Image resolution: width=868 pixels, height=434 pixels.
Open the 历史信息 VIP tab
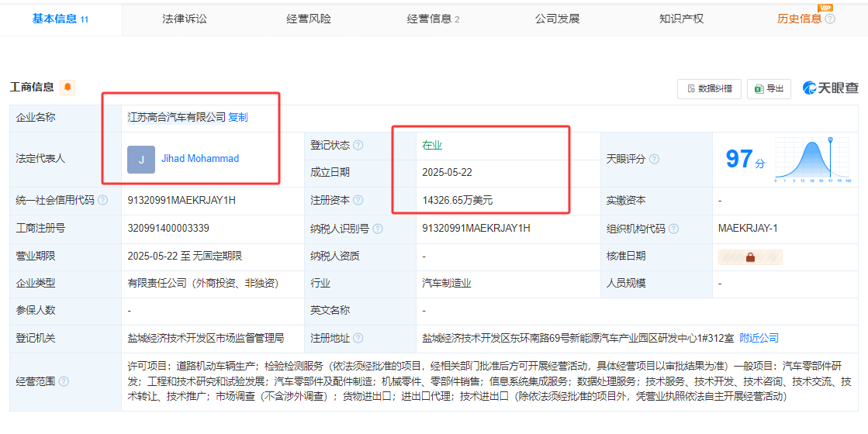click(x=800, y=19)
